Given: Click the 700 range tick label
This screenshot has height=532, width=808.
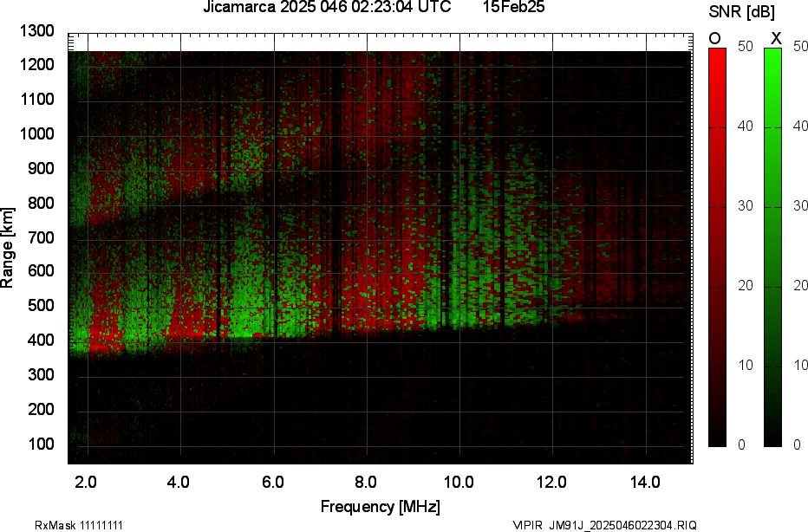Looking at the screenshot, I should 40,237.
